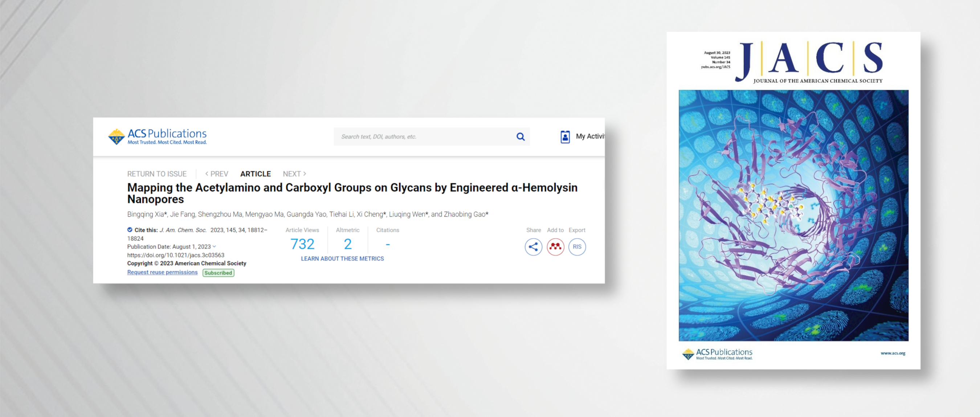Click RETURN TO ISSUE link
980x417 pixels.
157,174
